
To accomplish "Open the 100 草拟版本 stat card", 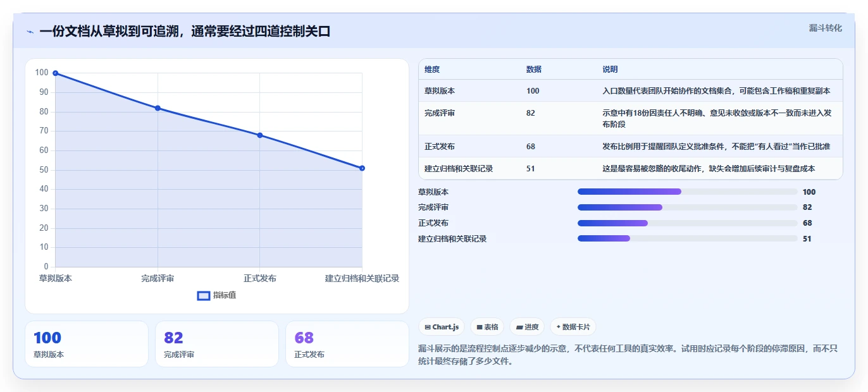I will (87, 344).
